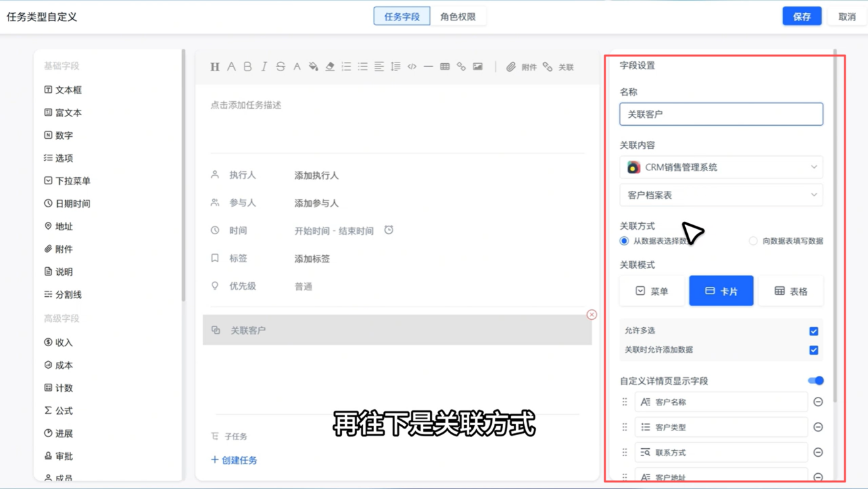This screenshot has height=489, width=868.
Task: Remove 联系方式 display field with minus icon
Action: 818,452
